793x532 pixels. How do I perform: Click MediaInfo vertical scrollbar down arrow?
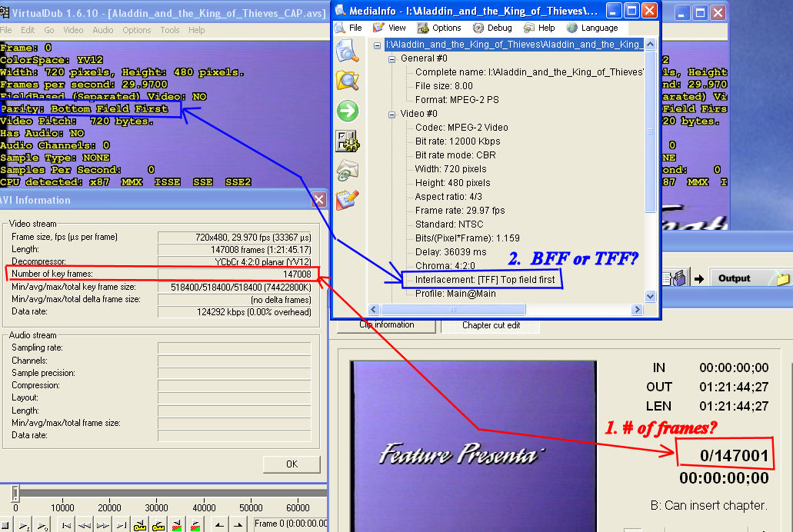651,297
